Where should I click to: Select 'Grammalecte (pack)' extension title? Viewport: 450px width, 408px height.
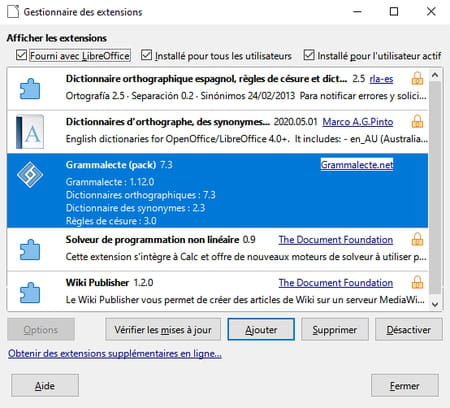(111, 165)
